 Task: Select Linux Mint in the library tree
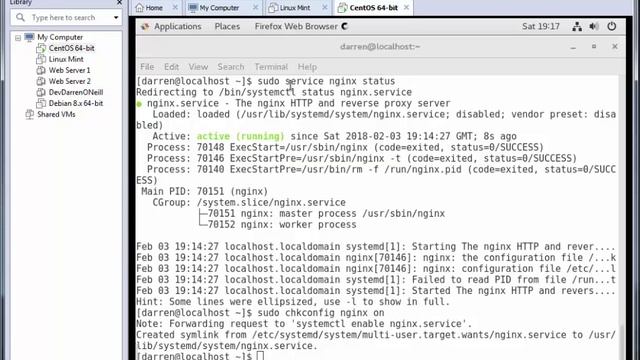point(66,59)
